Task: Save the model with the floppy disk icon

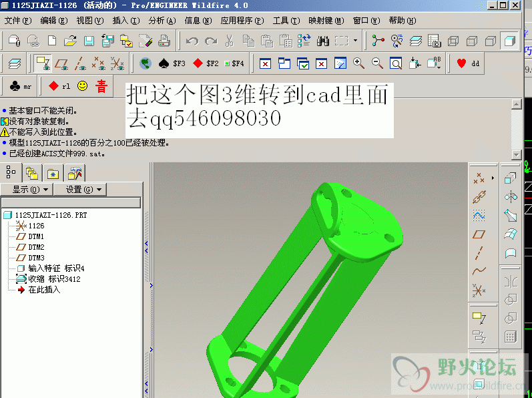Action: pyautogui.click(x=89, y=41)
